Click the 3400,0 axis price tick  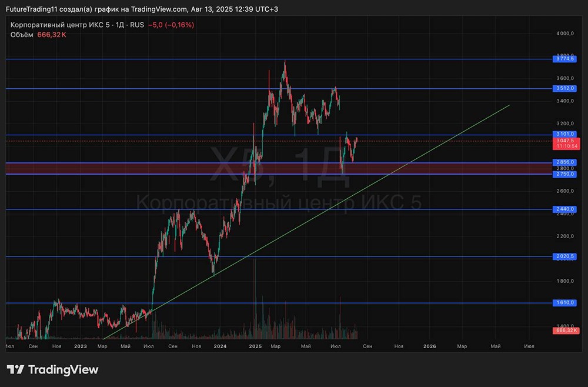click(x=564, y=101)
